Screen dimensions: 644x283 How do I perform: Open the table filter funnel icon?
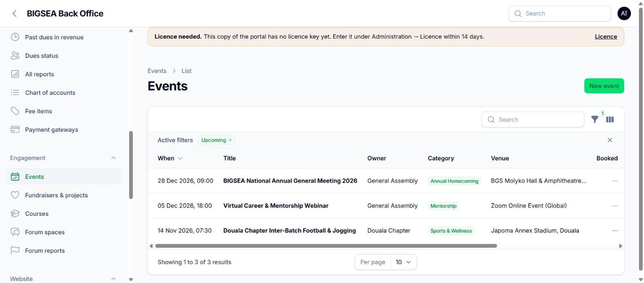(x=595, y=120)
